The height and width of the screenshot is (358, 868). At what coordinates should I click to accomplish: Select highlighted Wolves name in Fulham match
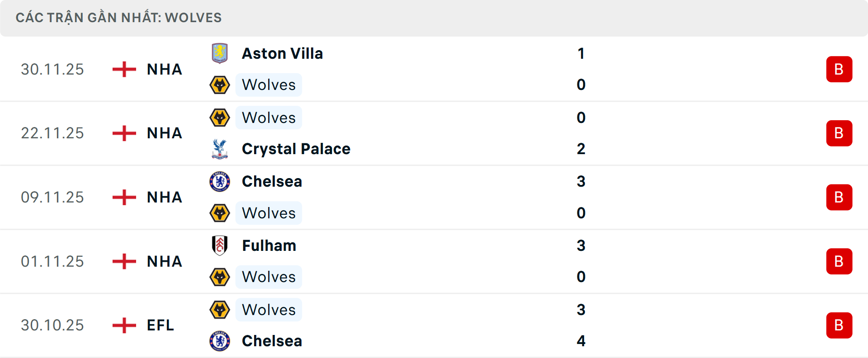[x=269, y=277]
